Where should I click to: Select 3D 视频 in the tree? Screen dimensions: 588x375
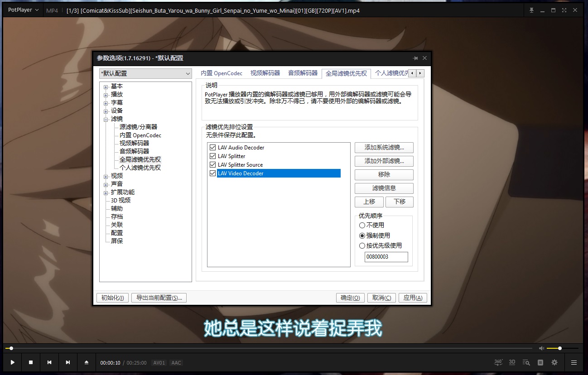tap(120, 201)
